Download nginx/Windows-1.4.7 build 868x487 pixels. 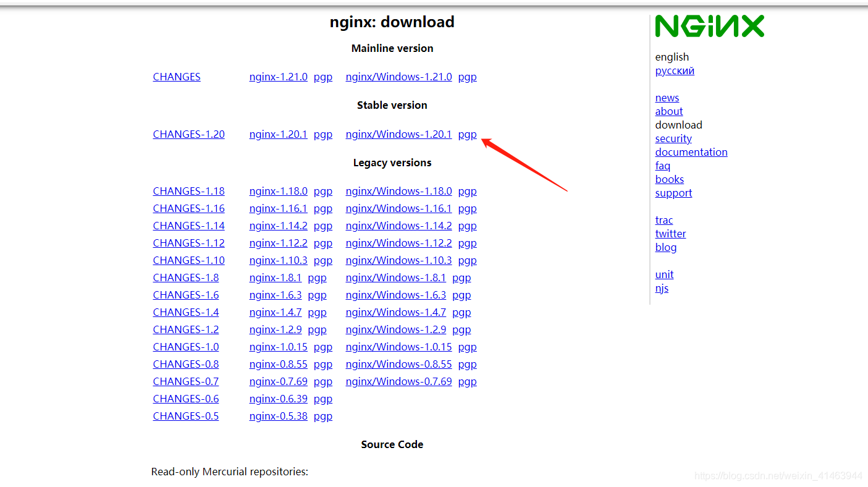point(395,312)
